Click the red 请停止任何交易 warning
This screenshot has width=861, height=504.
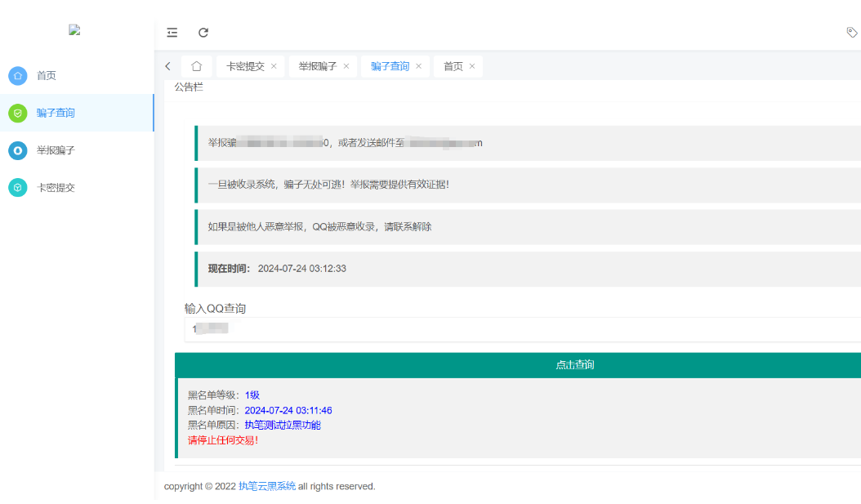[223, 440]
